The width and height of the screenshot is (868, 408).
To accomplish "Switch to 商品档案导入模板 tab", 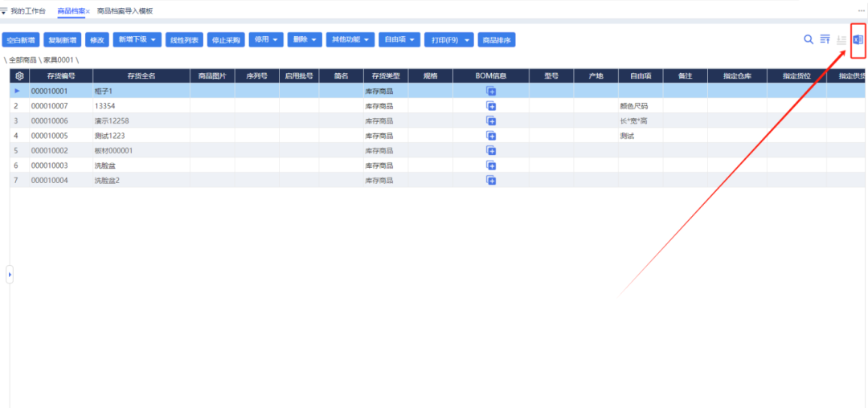I will coord(125,10).
